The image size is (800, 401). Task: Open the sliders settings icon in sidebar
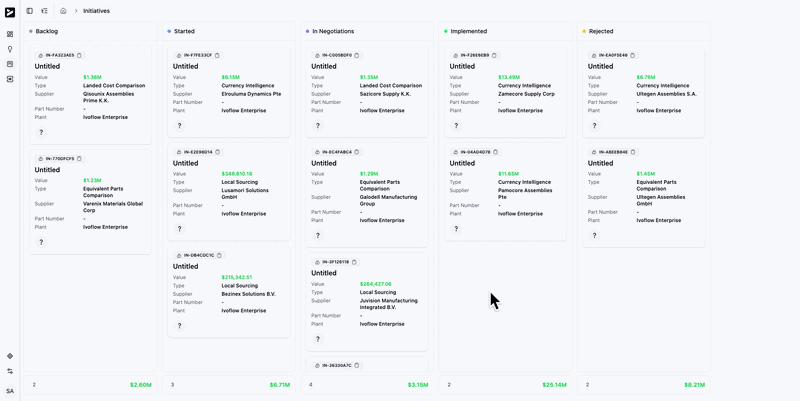click(x=10, y=371)
